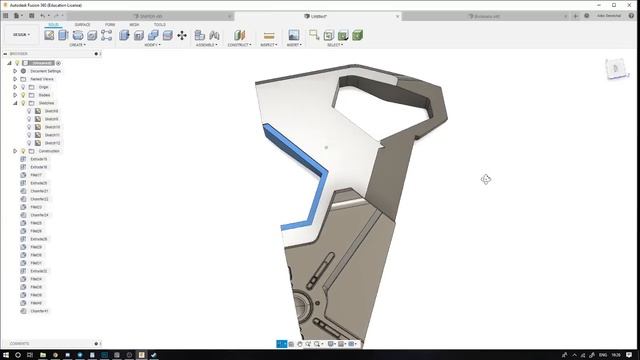Image resolution: width=640 pixels, height=360 pixels.
Task: Select the Offset Plane construct tool
Action: (x=240, y=35)
